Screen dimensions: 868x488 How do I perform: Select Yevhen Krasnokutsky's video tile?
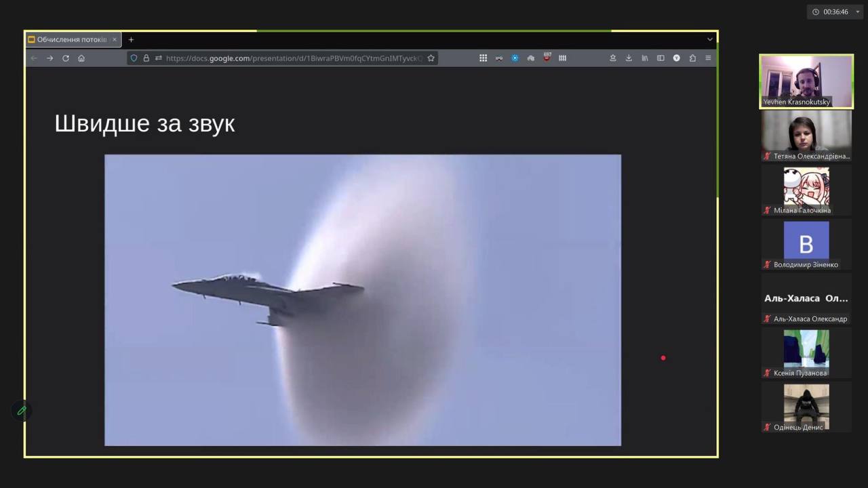click(806, 81)
